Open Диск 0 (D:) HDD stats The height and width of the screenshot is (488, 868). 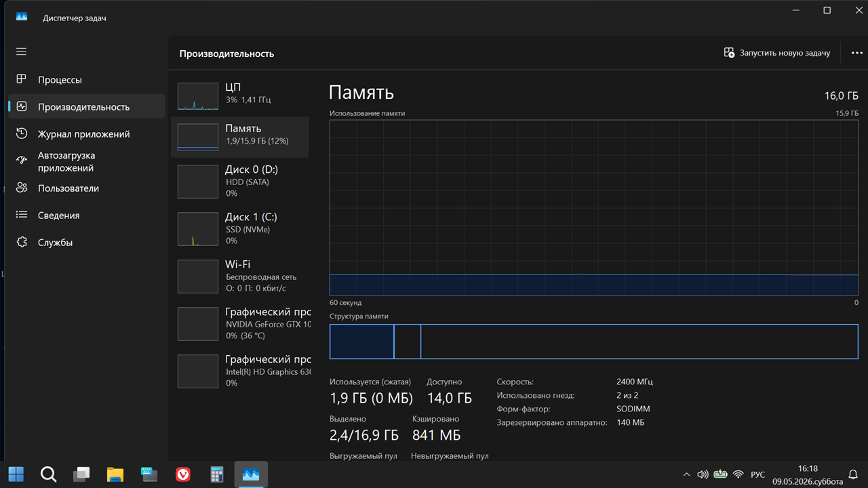240,181
